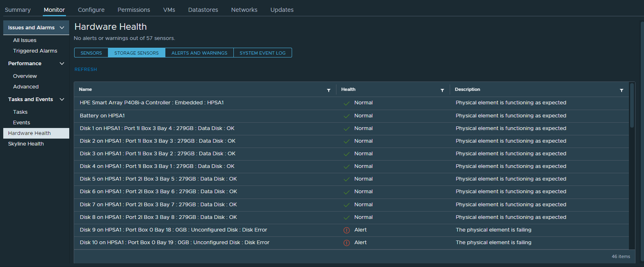The image size is (644, 267).
Task: Switch to the Summary tab
Action: coord(18,10)
